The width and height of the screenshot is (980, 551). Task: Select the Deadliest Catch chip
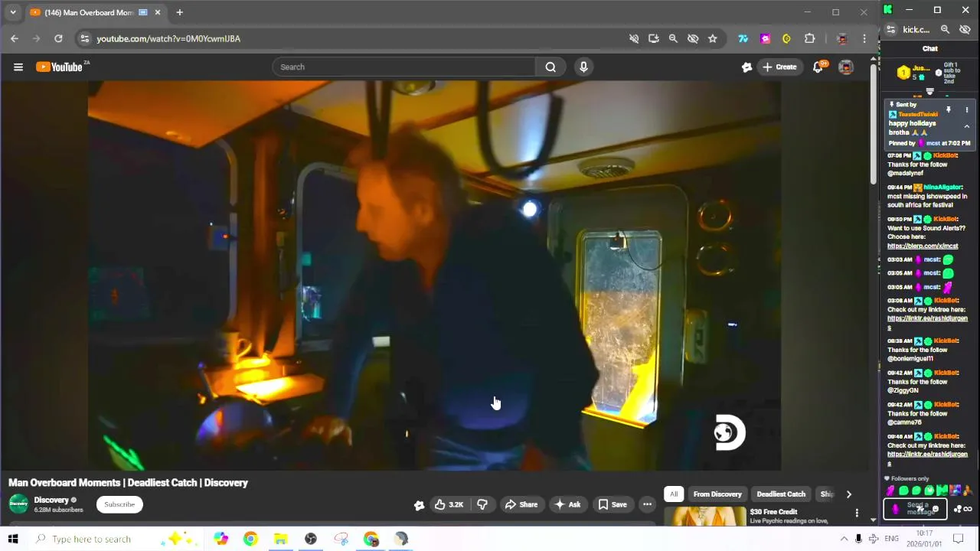pos(781,494)
